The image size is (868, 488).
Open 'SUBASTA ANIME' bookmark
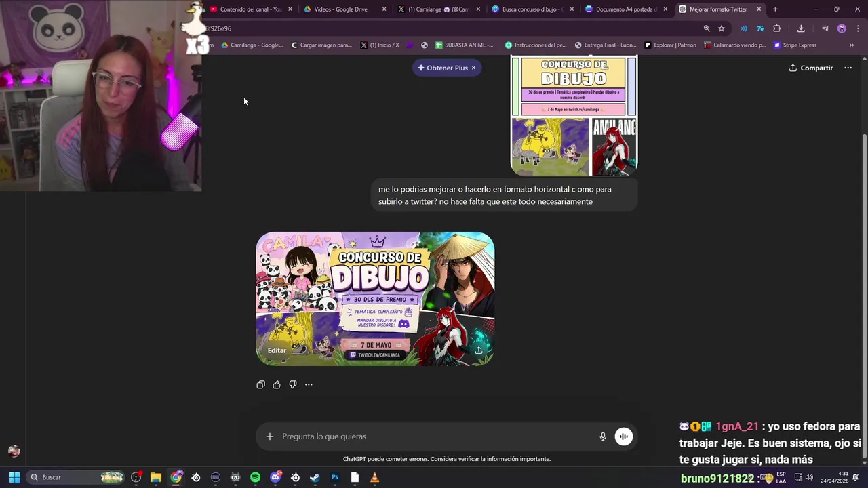(x=465, y=45)
